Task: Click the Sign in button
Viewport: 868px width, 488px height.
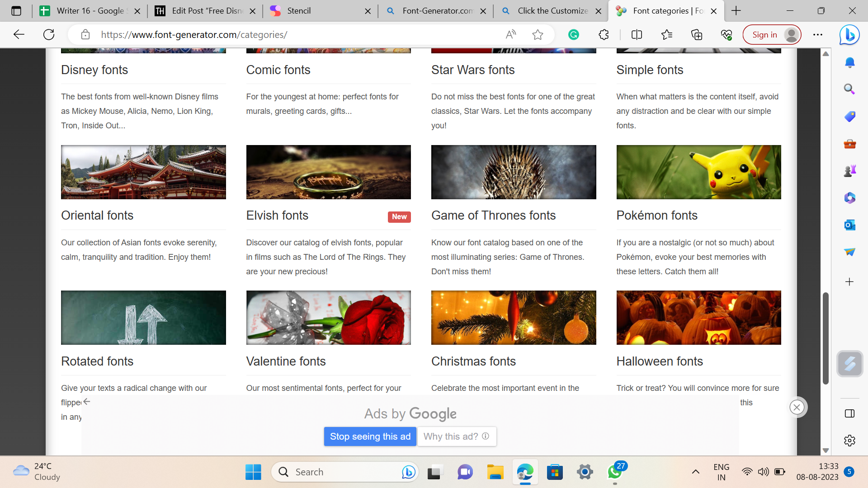Action: [772, 35]
